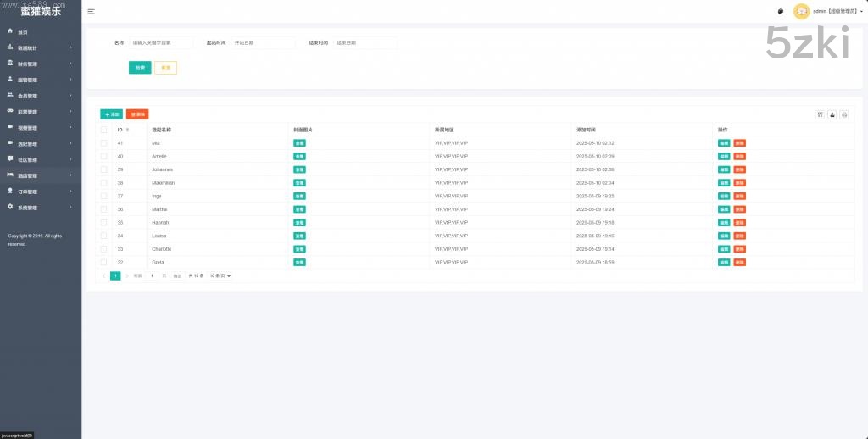Toggle the select-all checkbox in table header
This screenshot has height=439, width=868.
click(104, 130)
